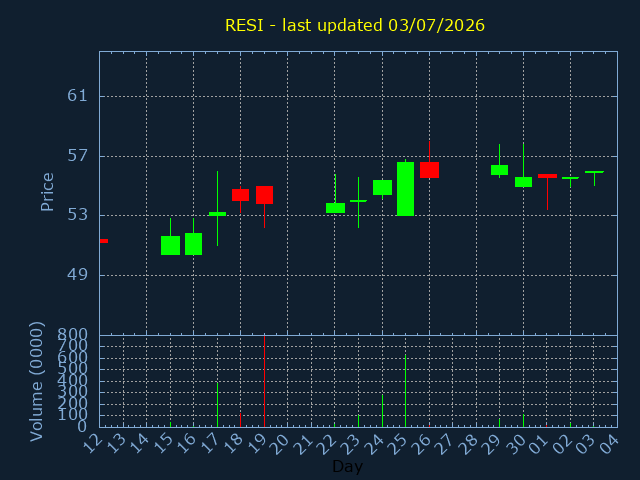Viewport: 640px width, 480px height.
Task: Click the Price axis title
Action: (x=47, y=192)
